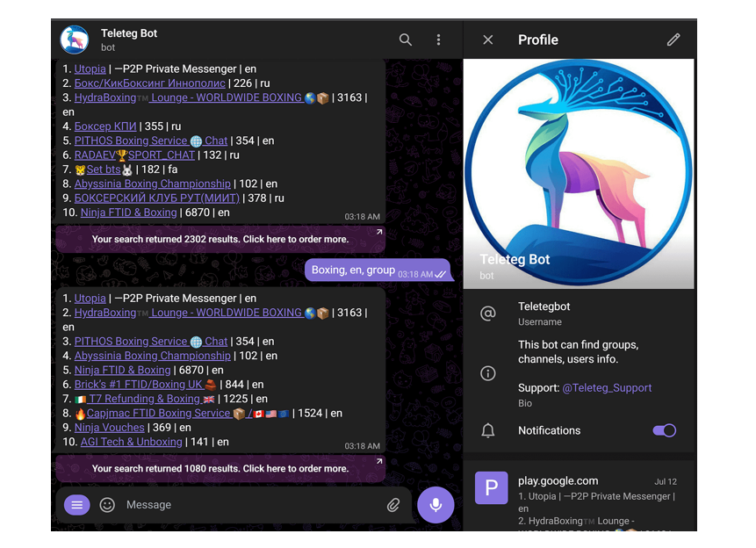Screen dimensions: 756x548
Task: Attach a file using paperclip icon
Action: click(x=393, y=505)
